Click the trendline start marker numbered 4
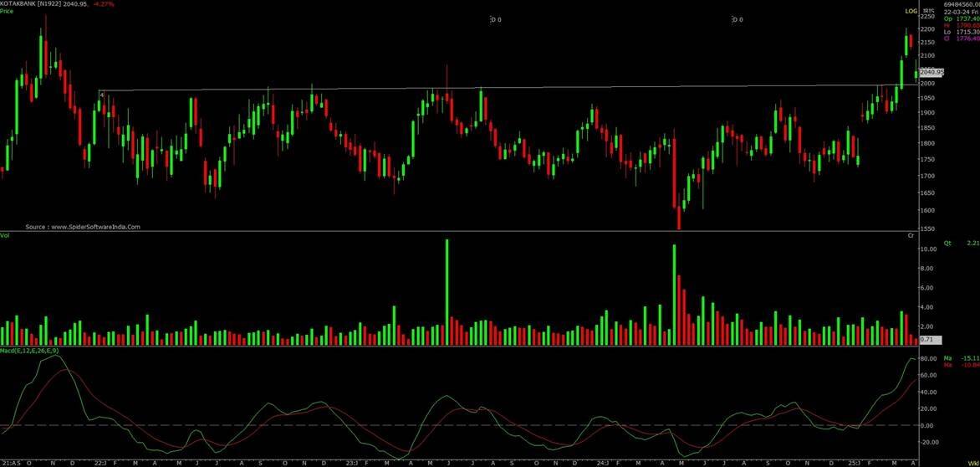 [x=101, y=95]
